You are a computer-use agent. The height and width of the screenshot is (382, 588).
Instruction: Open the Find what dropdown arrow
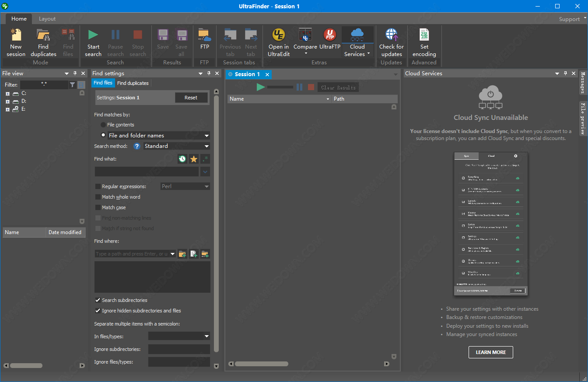point(205,172)
